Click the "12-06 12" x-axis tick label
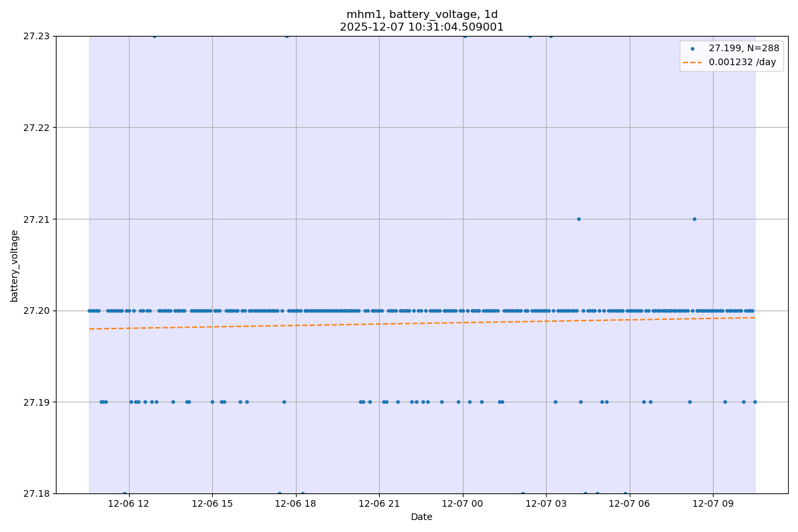The height and width of the screenshot is (532, 798). [x=129, y=504]
